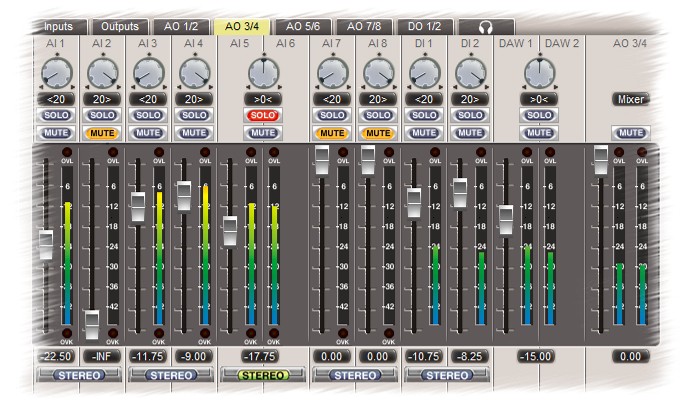This screenshot has width=688, height=404.
Task: Unmute the AI 7 channel
Action: (332, 133)
